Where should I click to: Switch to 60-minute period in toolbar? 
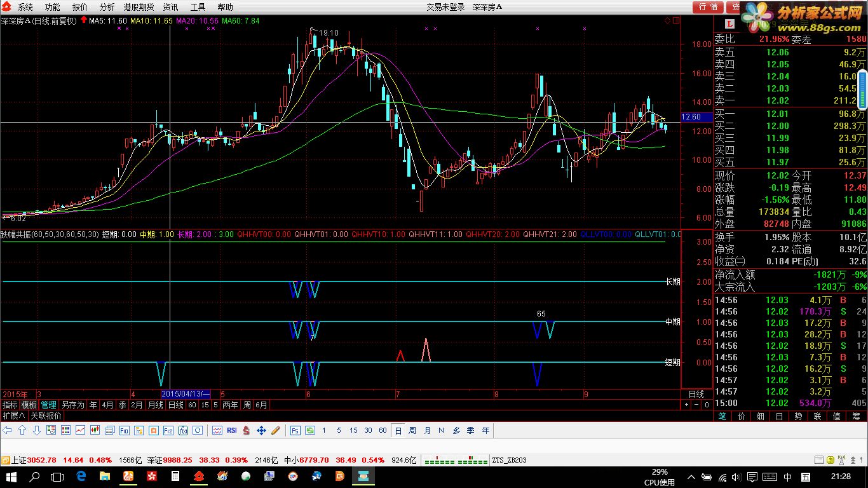[x=383, y=430]
